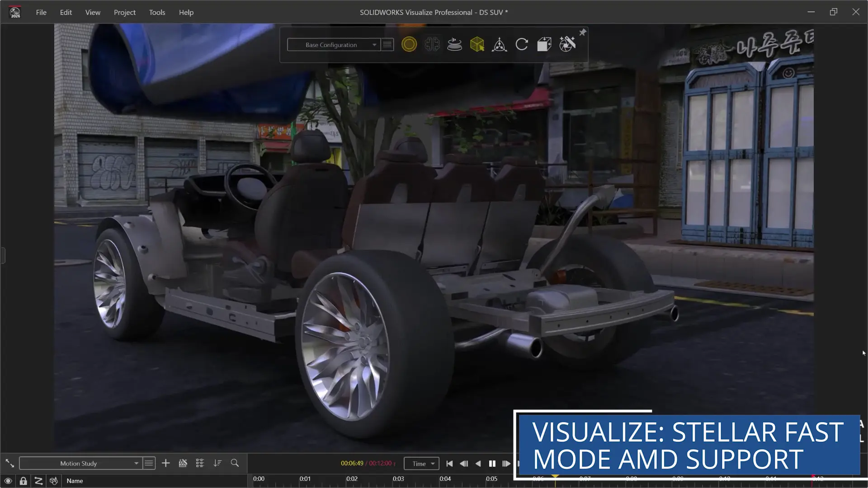Open the Tools menu
The width and height of the screenshot is (868, 488).
pos(157,12)
